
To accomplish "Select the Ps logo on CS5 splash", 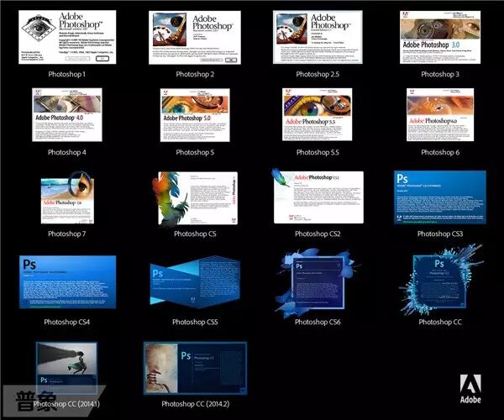I will [x=158, y=274].
